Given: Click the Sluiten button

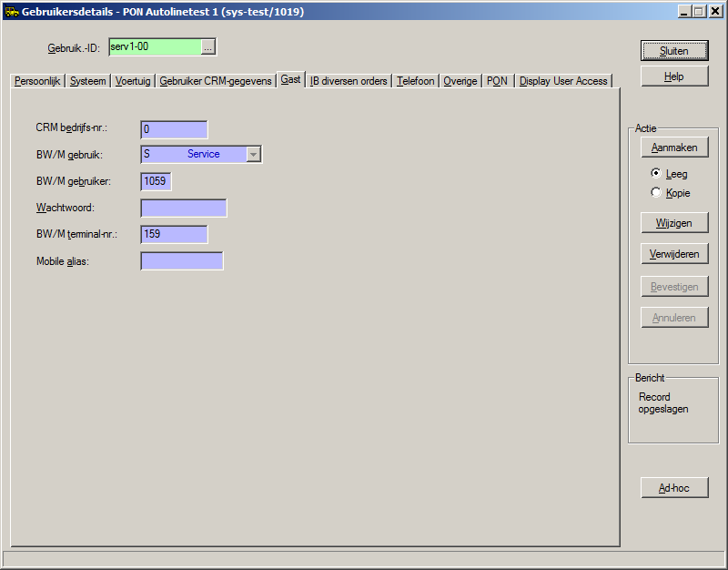Looking at the screenshot, I should coord(674,51).
